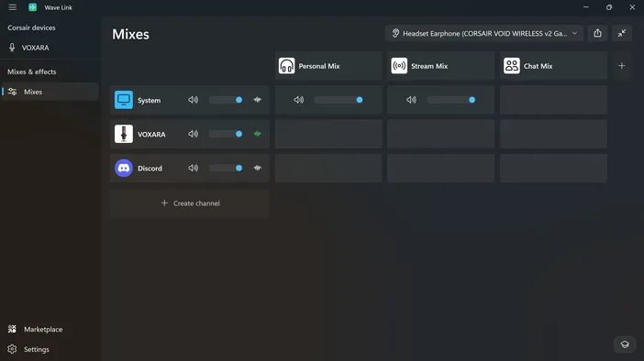Image resolution: width=644 pixels, height=361 pixels.
Task: Click the Personal Mix headphones icon
Action: pyautogui.click(x=286, y=66)
